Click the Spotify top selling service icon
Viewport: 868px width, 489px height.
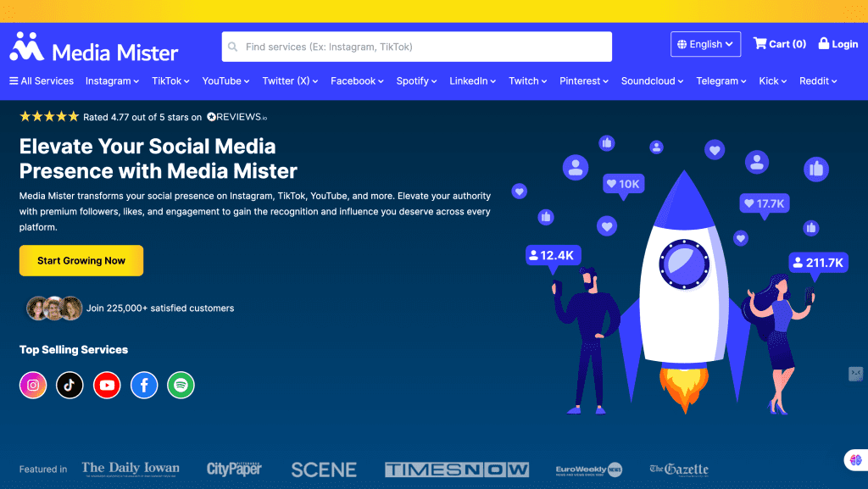click(x=181, y=386)
